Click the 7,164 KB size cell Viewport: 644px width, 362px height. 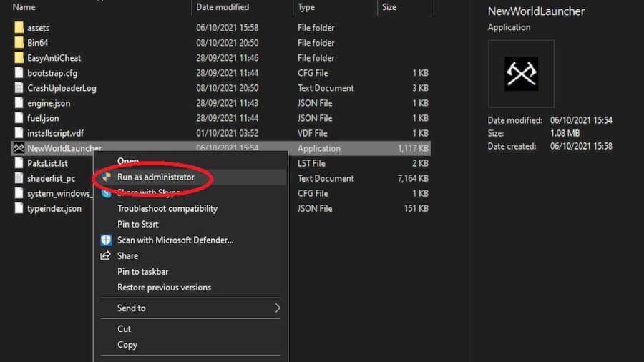point(413,178)
